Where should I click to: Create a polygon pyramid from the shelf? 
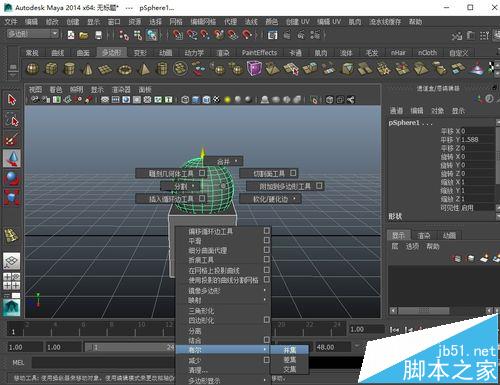(x=144, y=69)
